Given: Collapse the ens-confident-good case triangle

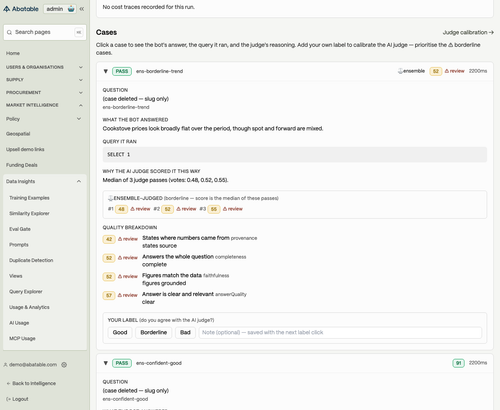Looking at the screenshot, I should (x=106, y=363).
